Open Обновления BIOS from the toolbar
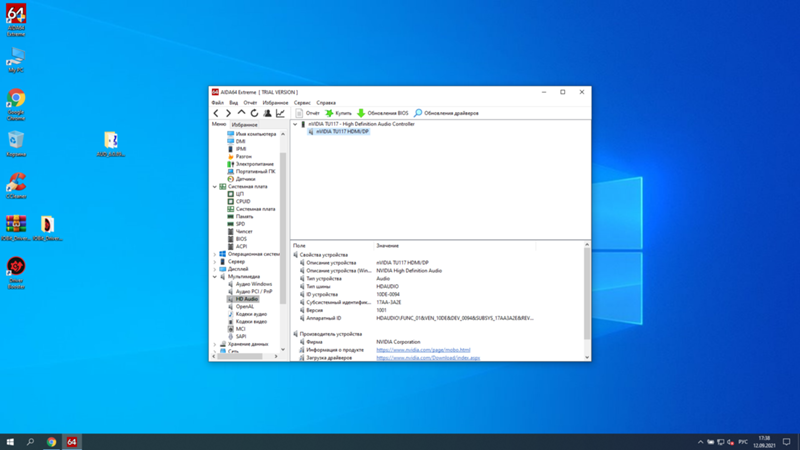Image resolution: width=800 pixels, height=450 pixels. click(383, 113)
